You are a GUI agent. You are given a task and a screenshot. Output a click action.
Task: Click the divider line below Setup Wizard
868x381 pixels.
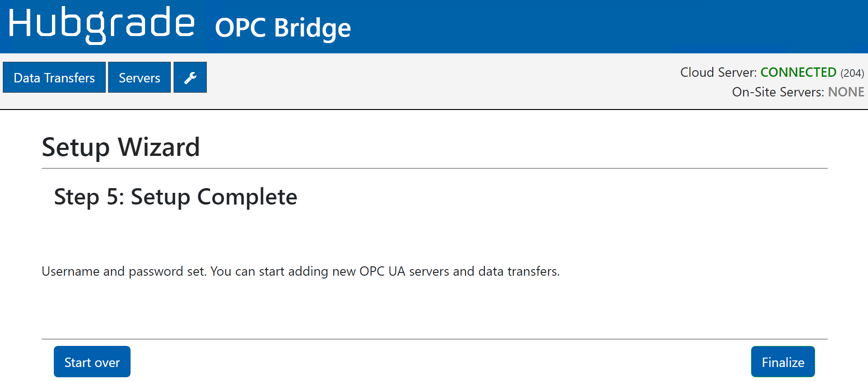point(434,169)
